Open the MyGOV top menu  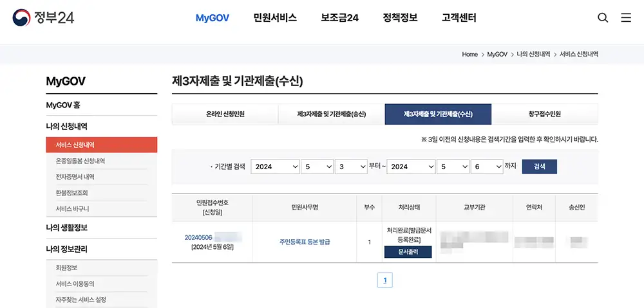point(213,17)
